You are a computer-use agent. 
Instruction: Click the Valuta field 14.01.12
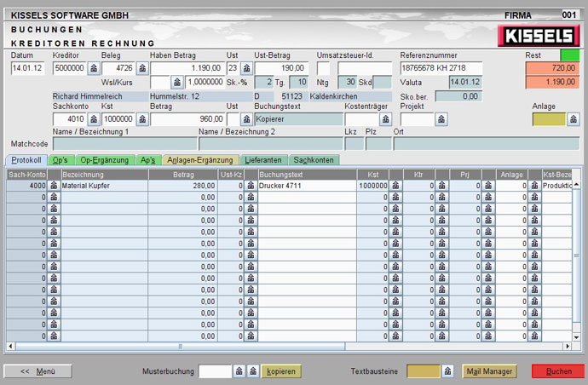pos(465,82)
